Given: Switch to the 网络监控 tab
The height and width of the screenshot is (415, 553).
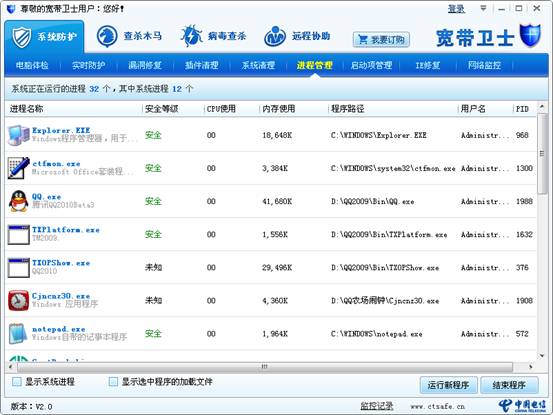Looking at the screenshot, I should (x=484, y=65).
